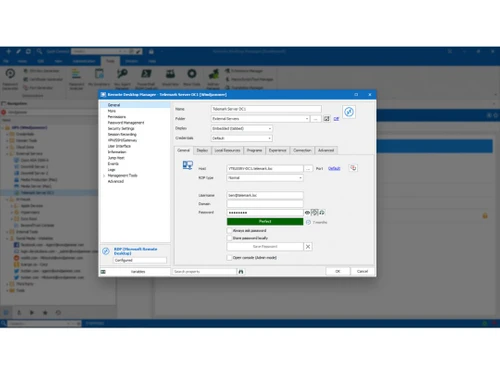Click into the Username input field

pyautogui.click(x=265, y=195)
